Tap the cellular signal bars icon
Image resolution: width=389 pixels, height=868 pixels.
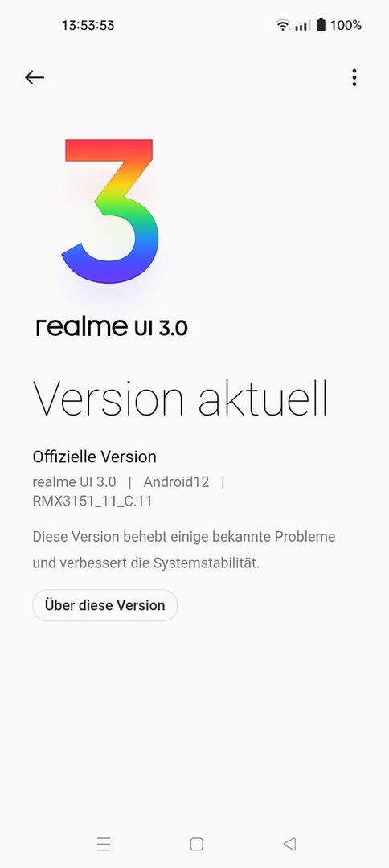tap(302, 26)
